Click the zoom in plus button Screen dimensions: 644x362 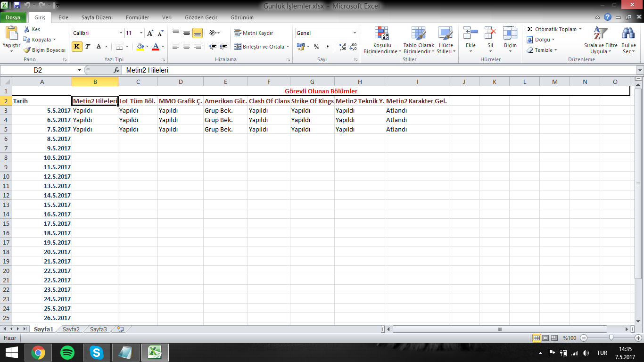click(639, 338)
